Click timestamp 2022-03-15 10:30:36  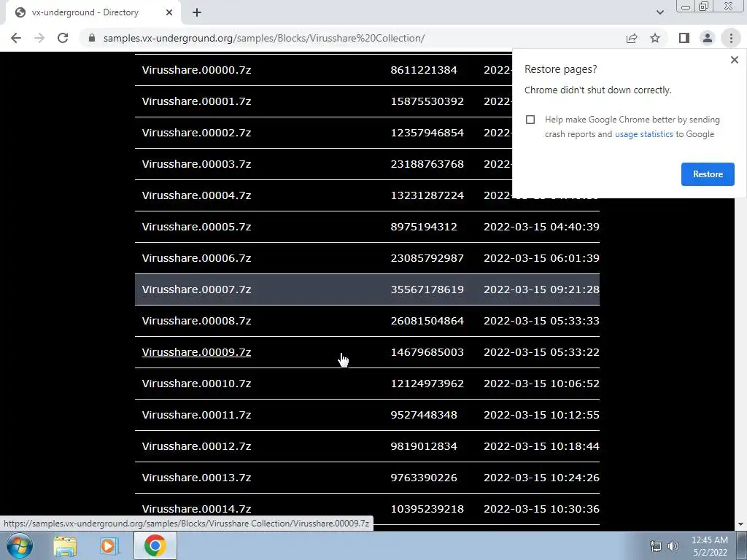tap(541, 509)
